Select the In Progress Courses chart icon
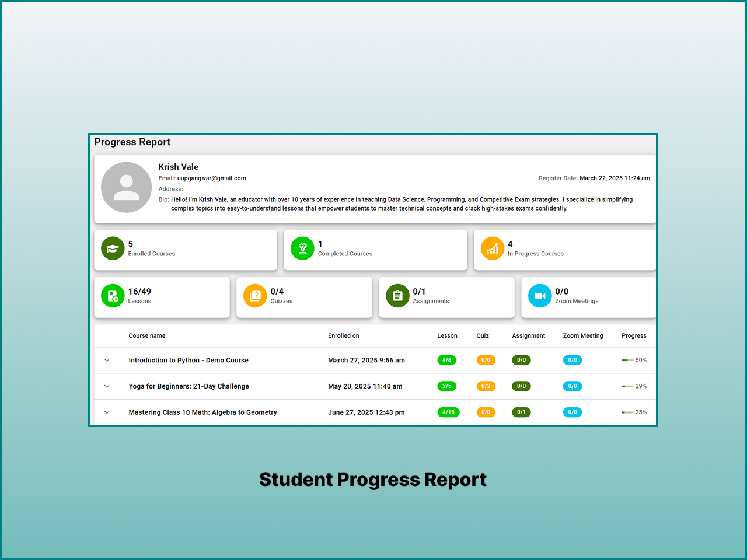This screenshot has width=747, height=560. tap(493, 248)
